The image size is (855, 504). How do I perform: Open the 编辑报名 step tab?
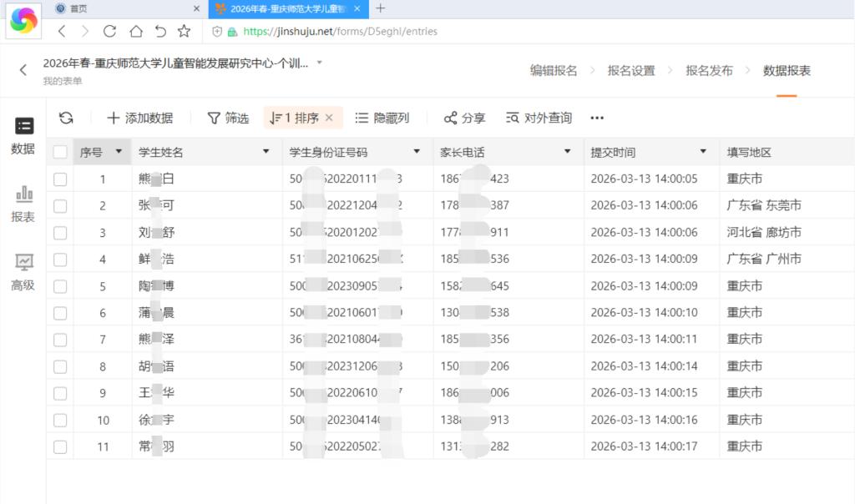pyautogui.click(x=554, y=70)
